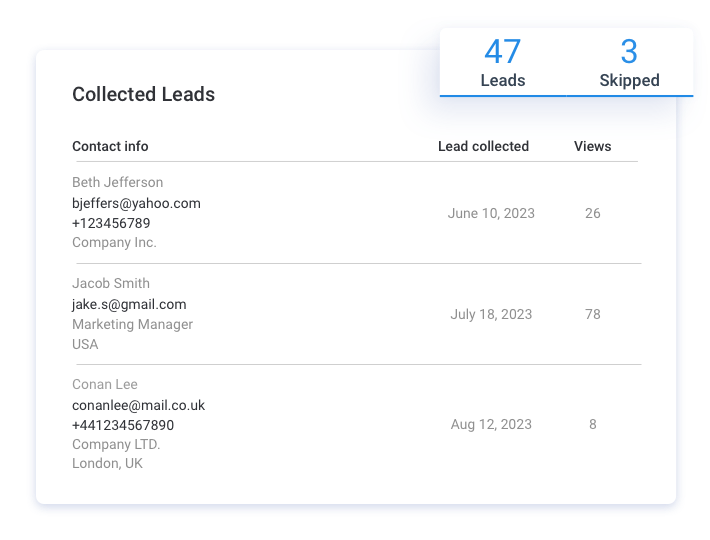The height and width of the screenshot is (540, 710).
Task: Click conanlee@mail.co.uk email address
Action: (138, 405)
